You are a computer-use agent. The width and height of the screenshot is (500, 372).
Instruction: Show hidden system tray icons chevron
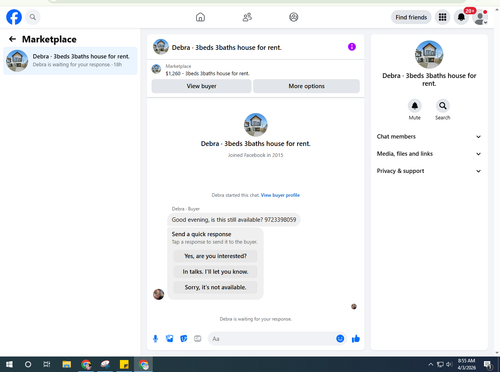tap(430, 364)
